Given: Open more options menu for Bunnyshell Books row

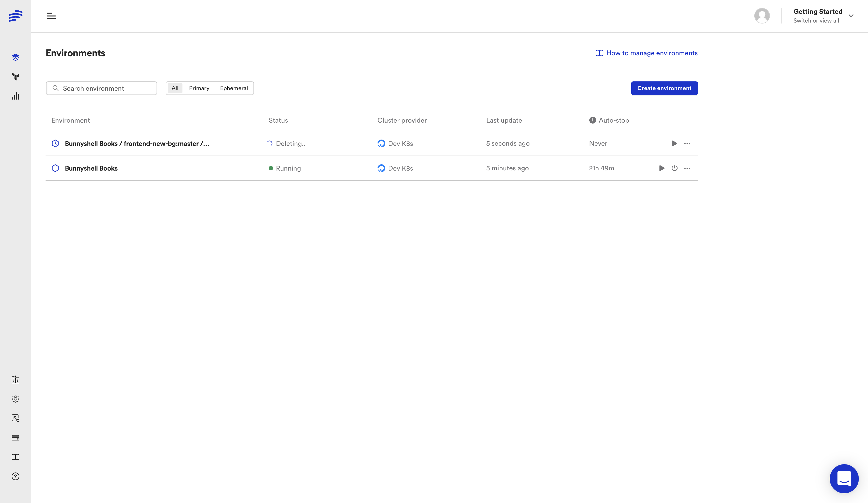Looking at the screenshot, I should tap(687, 168).
